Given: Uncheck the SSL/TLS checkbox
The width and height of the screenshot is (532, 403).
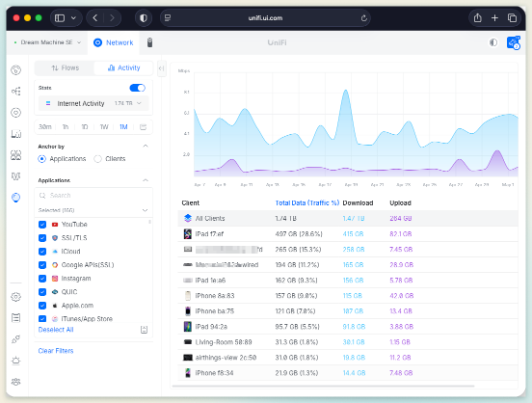Looking at the screenshot, I should (42, 238).
